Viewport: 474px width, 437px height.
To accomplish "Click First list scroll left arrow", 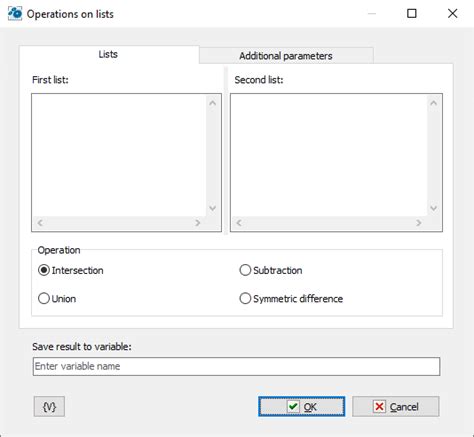I will (x=40, y=223).
